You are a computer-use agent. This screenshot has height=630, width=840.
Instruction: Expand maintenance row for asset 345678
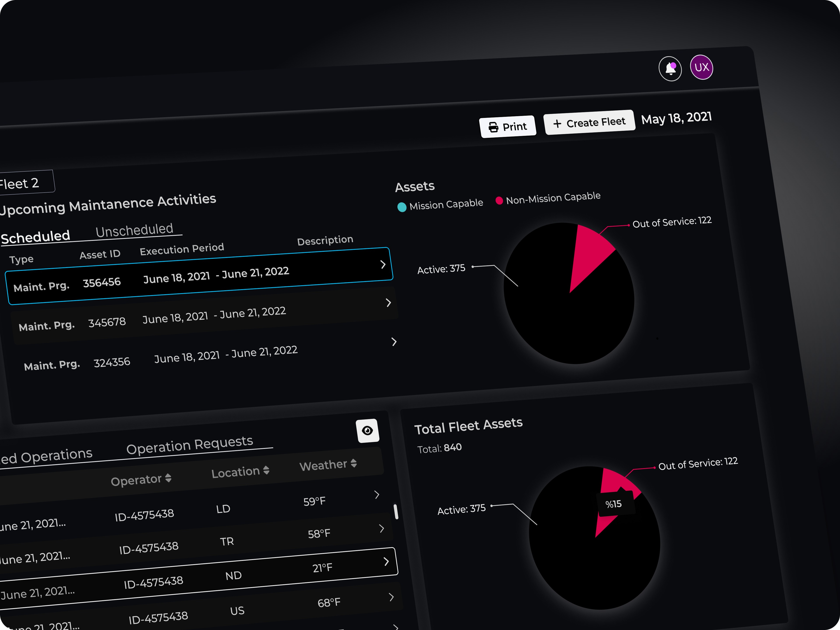tap(388, 303)
